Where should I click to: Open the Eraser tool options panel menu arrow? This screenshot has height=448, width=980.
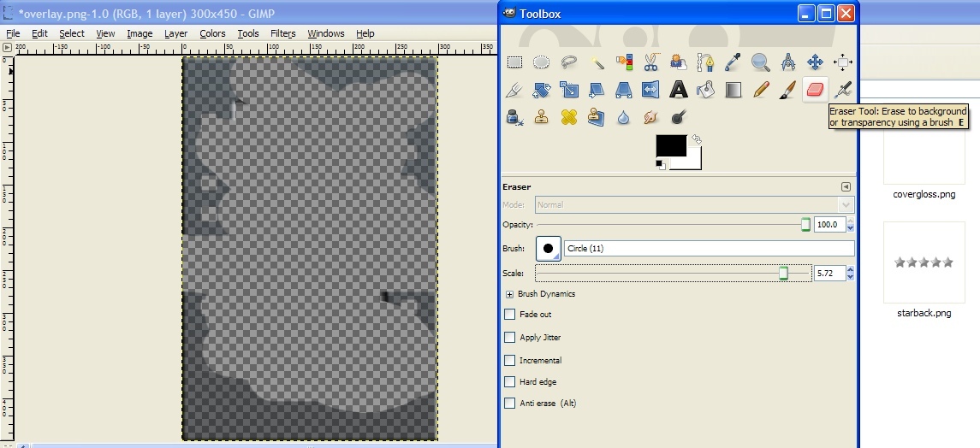(x=846, y=186)
